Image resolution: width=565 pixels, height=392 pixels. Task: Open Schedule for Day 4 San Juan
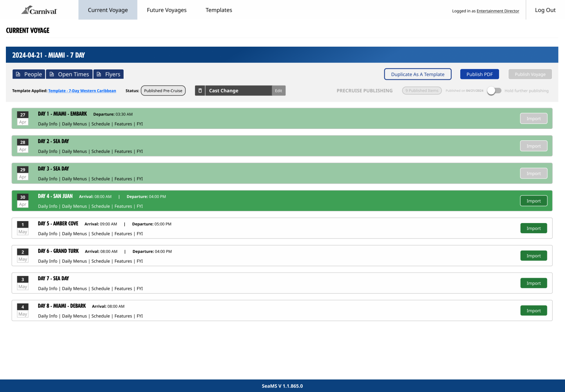tap(100, 206)
